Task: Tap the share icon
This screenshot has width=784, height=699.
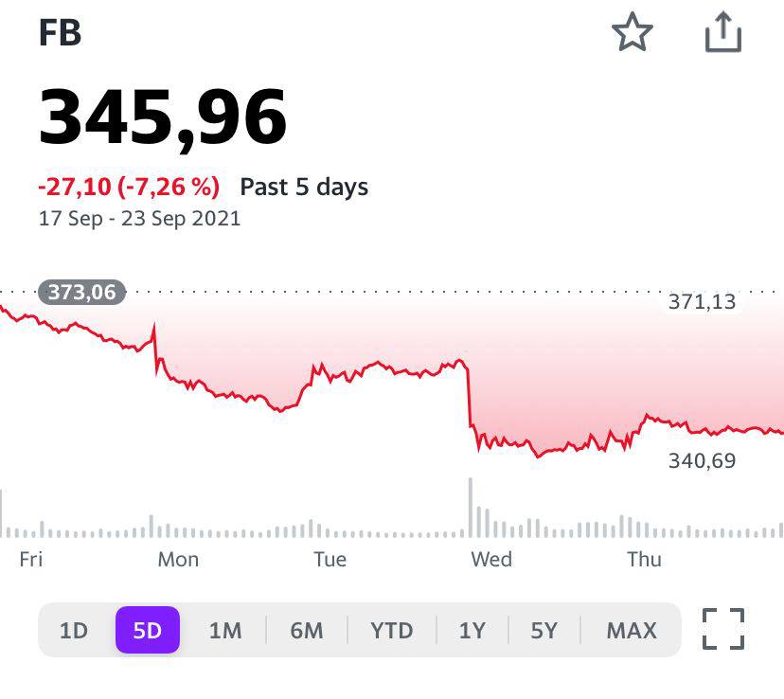Action: [x=722, y=34]
